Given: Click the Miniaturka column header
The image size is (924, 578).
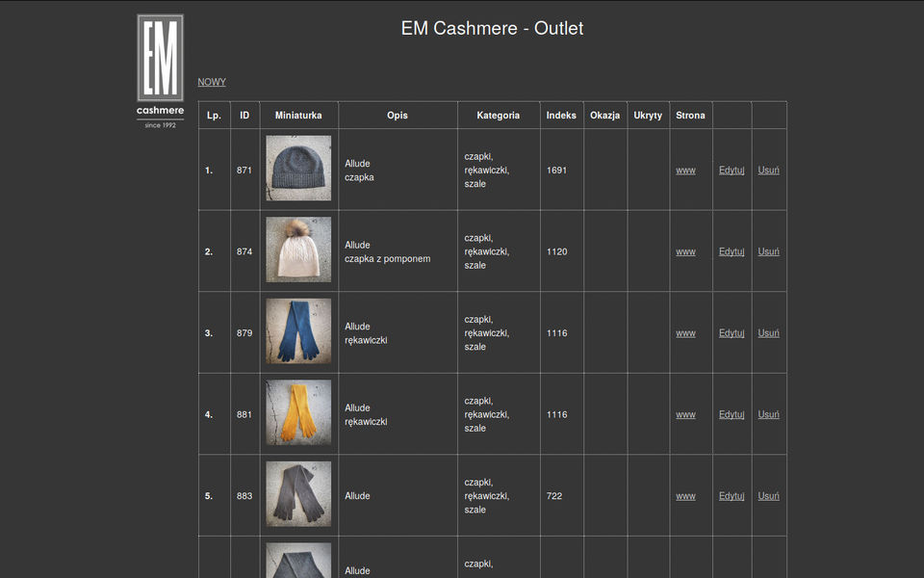Looking at the screenshot, I should (x=298, y=116).
